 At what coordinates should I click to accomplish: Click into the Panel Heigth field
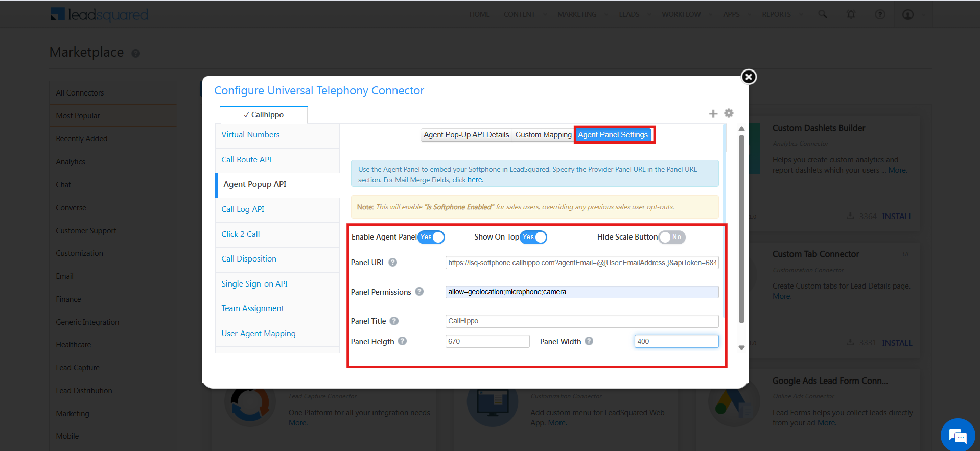coord(487,341)
